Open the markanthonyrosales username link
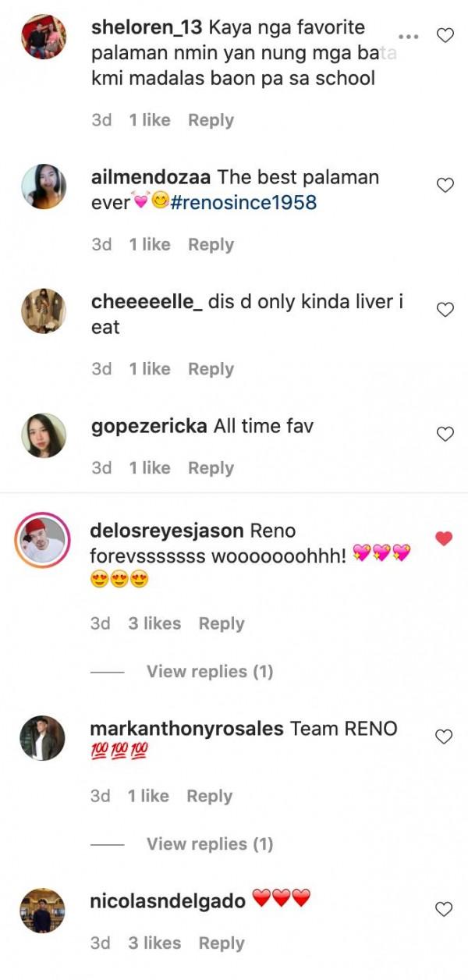 (186, 729)
